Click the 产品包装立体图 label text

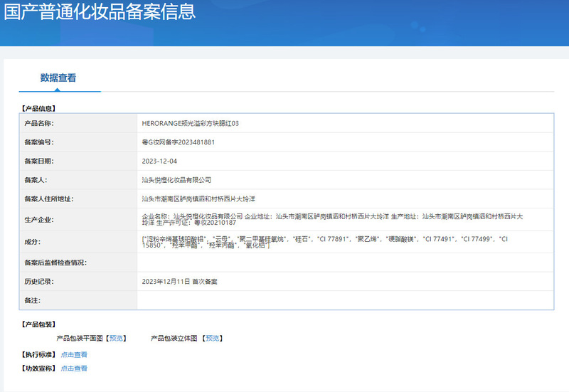point(174,338)
